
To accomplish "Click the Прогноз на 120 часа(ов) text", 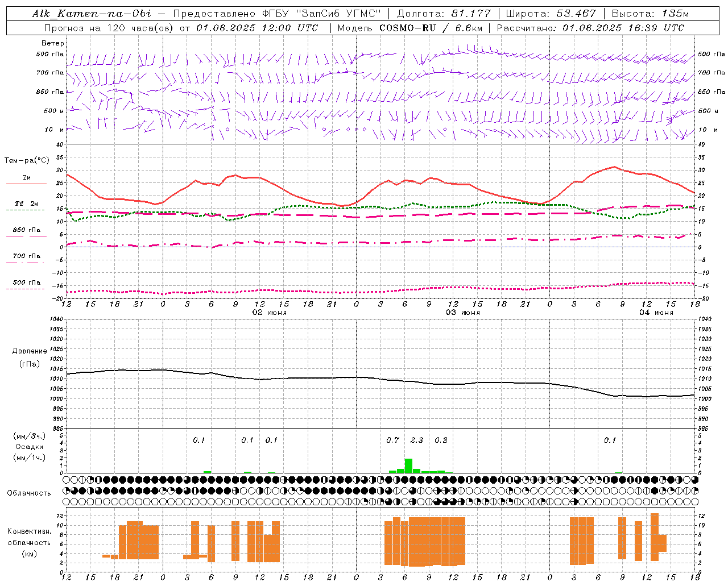I will (109, 28).
